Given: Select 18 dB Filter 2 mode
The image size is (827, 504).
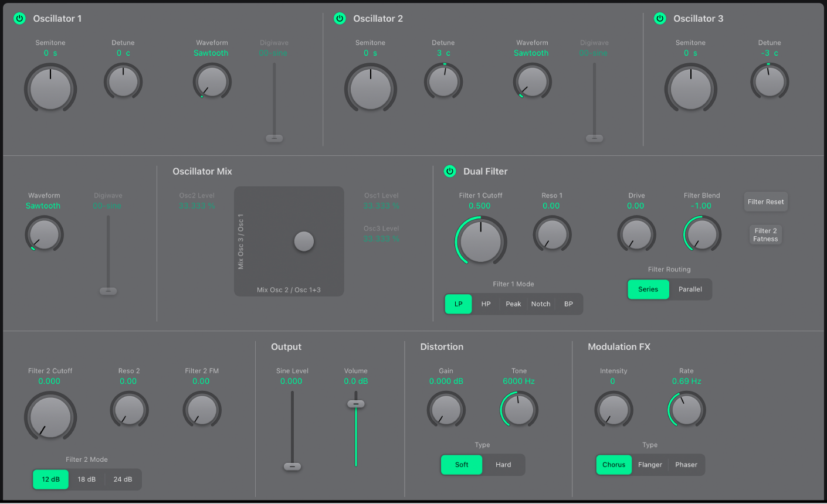Looking at the screenshot, I should point(87,479).
